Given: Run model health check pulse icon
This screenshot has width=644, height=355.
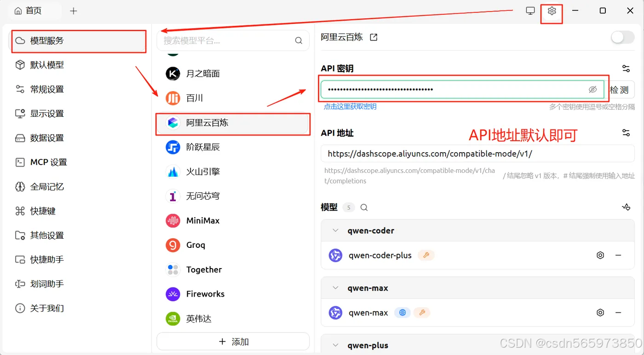Looking at the screenshot, I should pos(626,207).
